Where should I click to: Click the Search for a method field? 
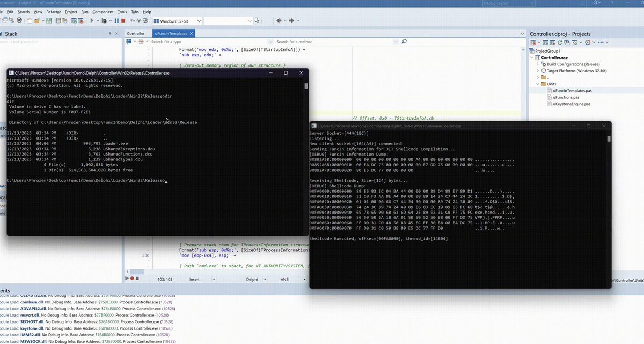[x=334, y=41]
